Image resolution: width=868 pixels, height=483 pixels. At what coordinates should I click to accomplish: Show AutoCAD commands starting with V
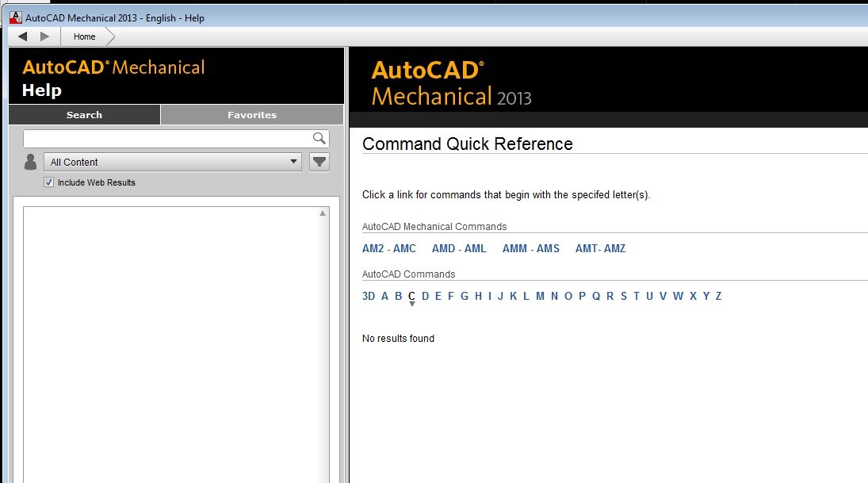663,297
